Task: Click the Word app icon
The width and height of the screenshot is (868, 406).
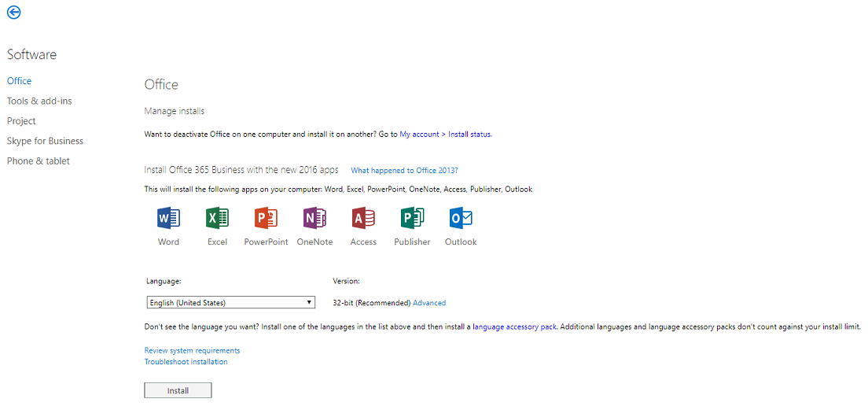Action: (x=168, y=219)
